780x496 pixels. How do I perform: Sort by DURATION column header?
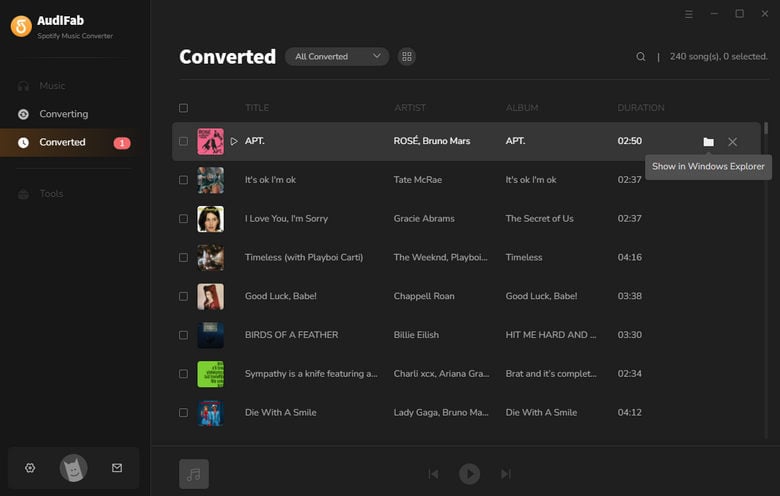point(641,108)
